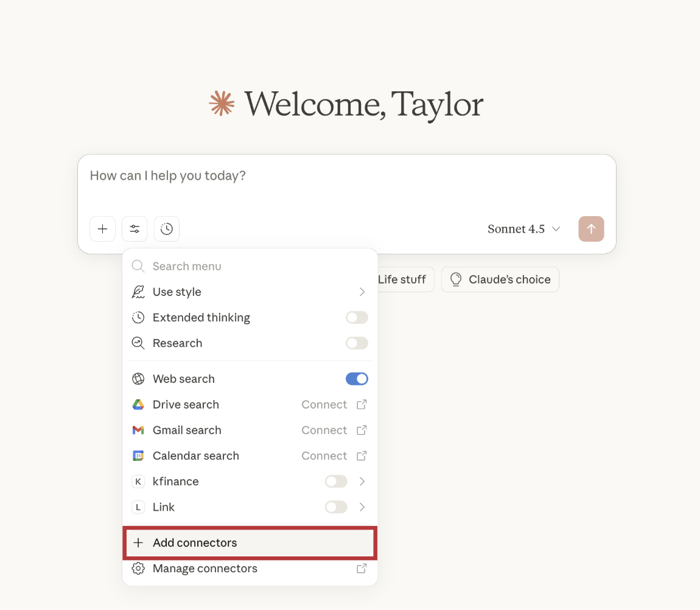Open the search and tools sliders icon

click(x=135, y=229)
